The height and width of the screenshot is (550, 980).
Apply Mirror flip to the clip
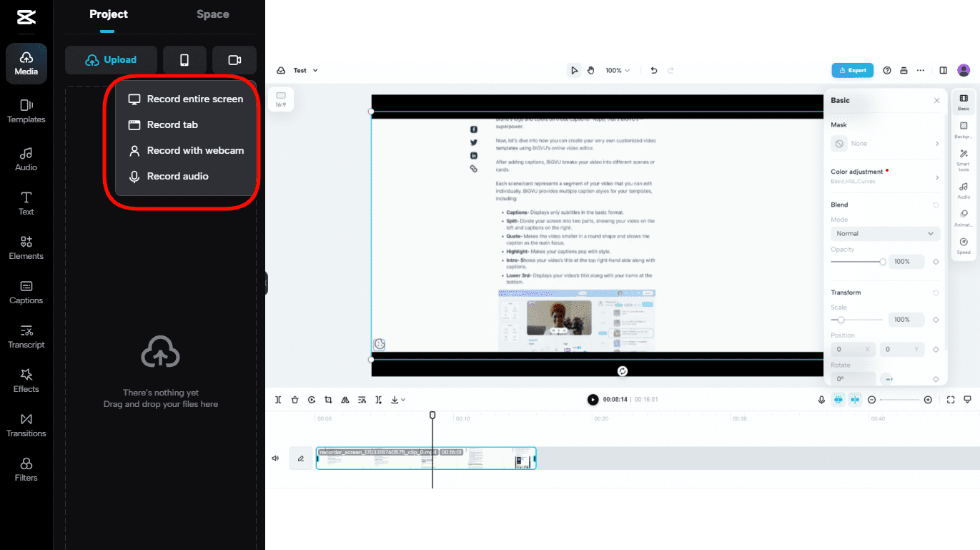click(x=345, y=399)
